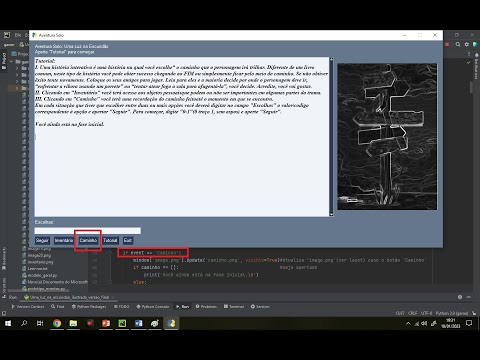Select the Run tool window tab
This screenshot has height=360, width=480.
pyautogui.click(x=183, y=306)
